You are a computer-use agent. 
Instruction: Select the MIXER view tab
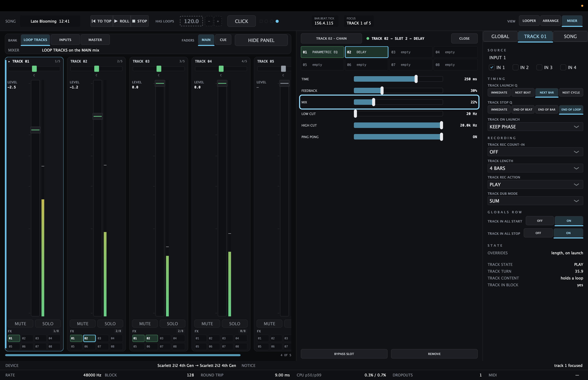pos(572,21)
